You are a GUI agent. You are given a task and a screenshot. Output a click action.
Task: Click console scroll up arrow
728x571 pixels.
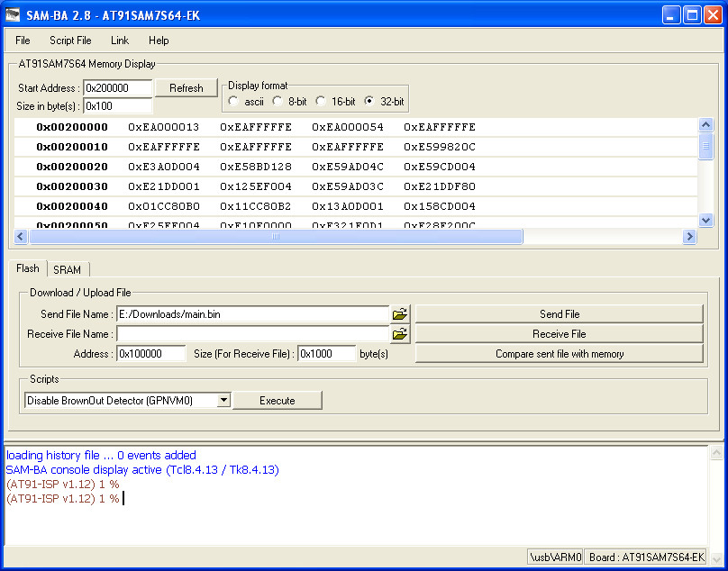pos(716,453)
